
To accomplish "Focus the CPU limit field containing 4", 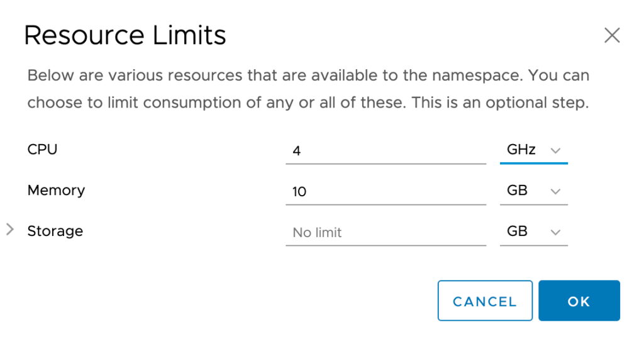I will tap(385, 152).
